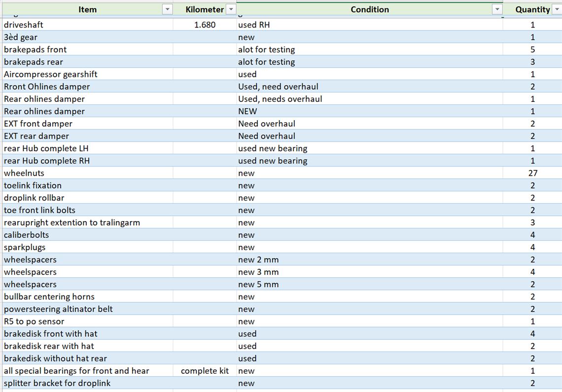This screenshot has width=562, height=392.
Task: Open the Quantity column filter dropdown
Action: 557,10
